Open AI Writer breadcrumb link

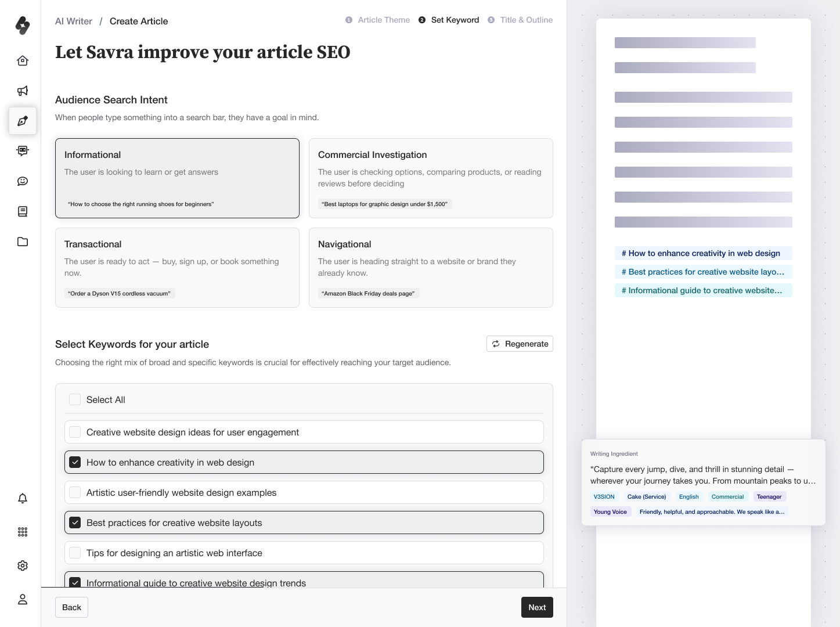(74, 21)
